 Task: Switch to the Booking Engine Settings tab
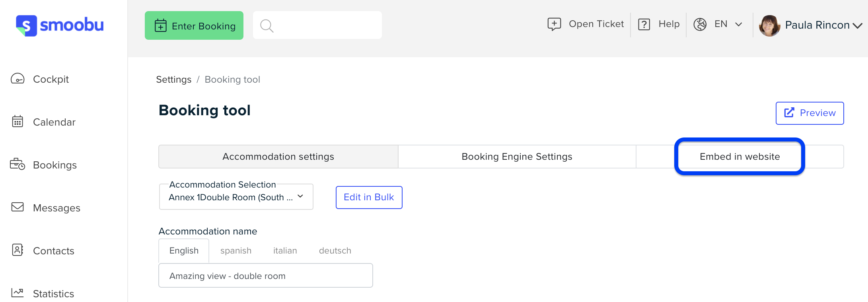tap(517, 157)
